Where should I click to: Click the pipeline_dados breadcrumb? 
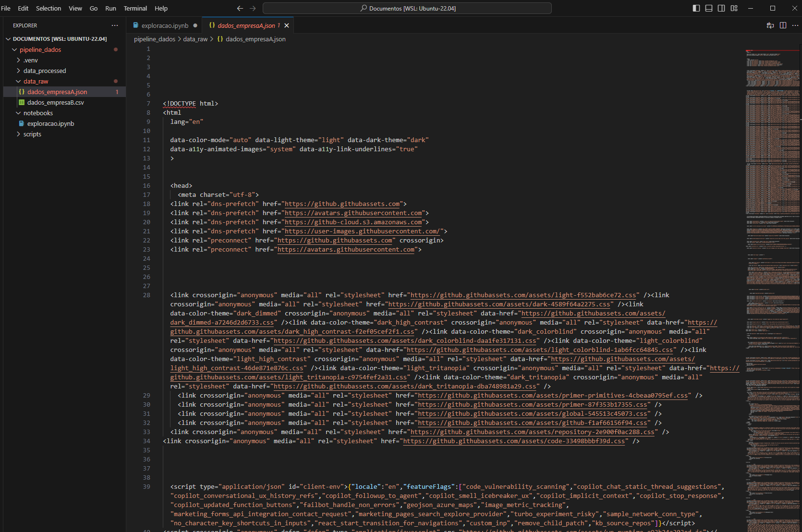click(155, 39)
